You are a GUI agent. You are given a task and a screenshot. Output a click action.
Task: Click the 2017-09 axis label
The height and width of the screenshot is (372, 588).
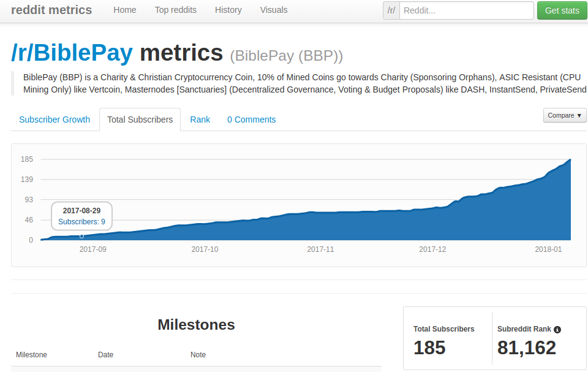(92, 249)
